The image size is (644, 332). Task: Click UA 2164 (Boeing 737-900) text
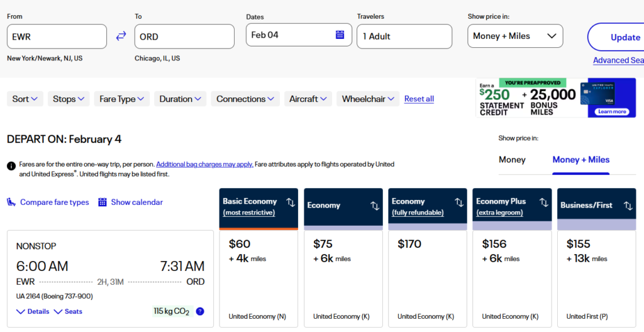(55, 296)
